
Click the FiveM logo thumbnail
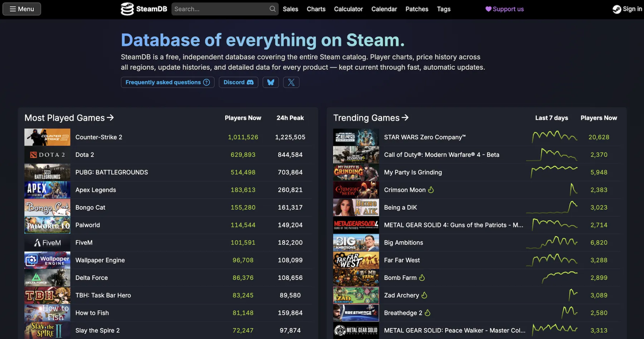47,242
